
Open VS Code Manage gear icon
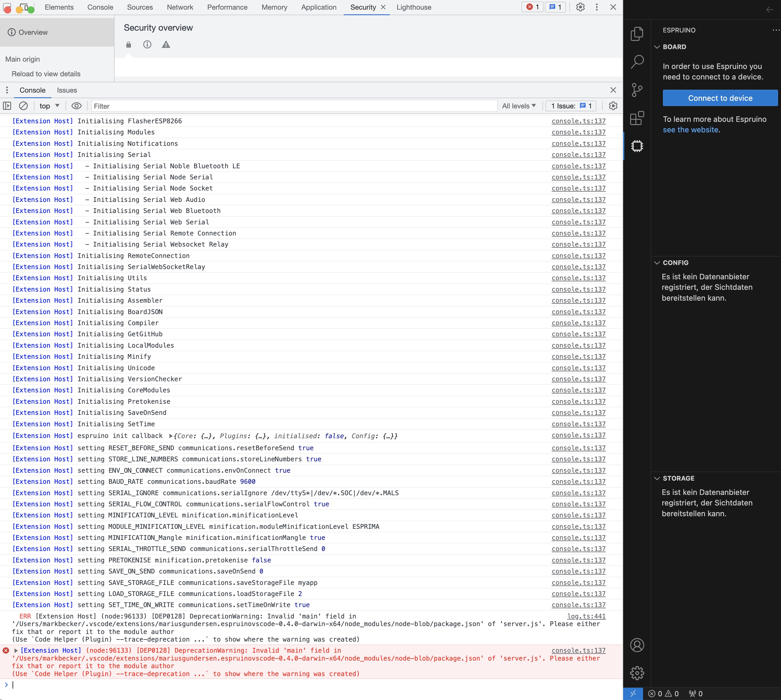click(637, 673)
